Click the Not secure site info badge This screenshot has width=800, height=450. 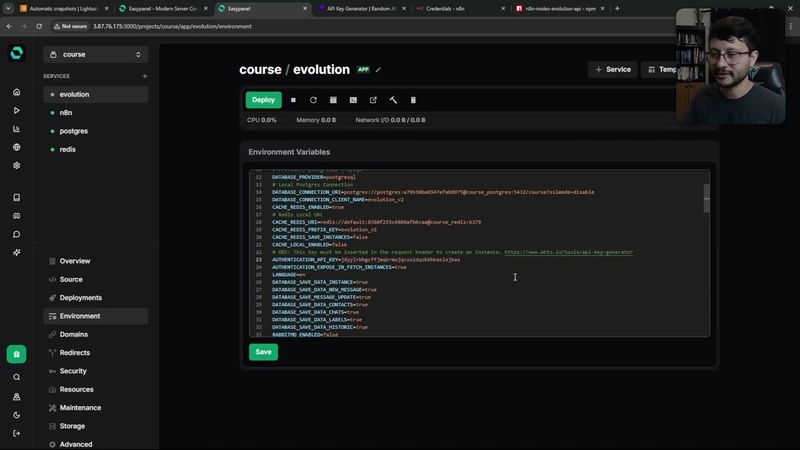[70, 27]
